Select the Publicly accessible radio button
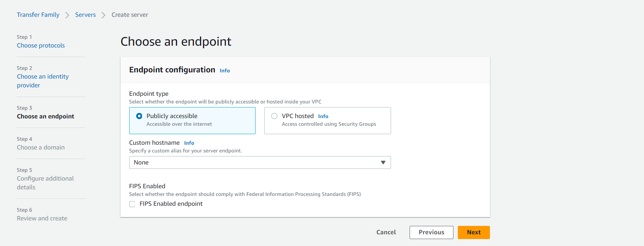The height and width of the screenshot is (246, 644). pos(139,116)
